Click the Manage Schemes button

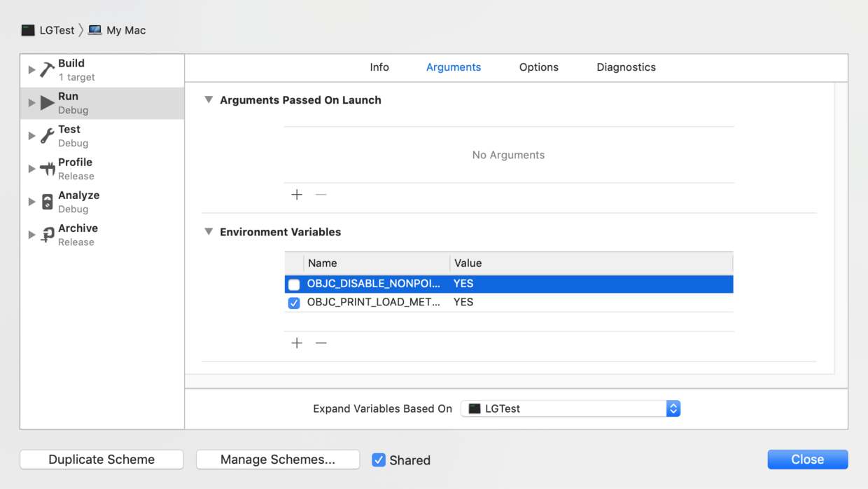(x=278, y=460)
